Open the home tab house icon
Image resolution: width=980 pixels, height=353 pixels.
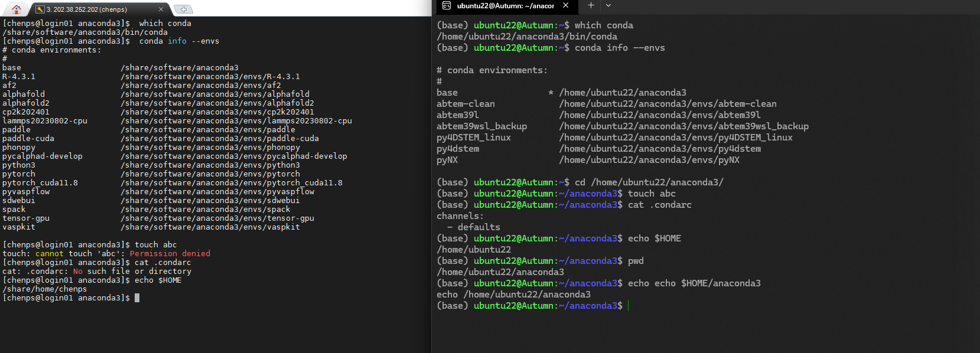click(16, 9)
